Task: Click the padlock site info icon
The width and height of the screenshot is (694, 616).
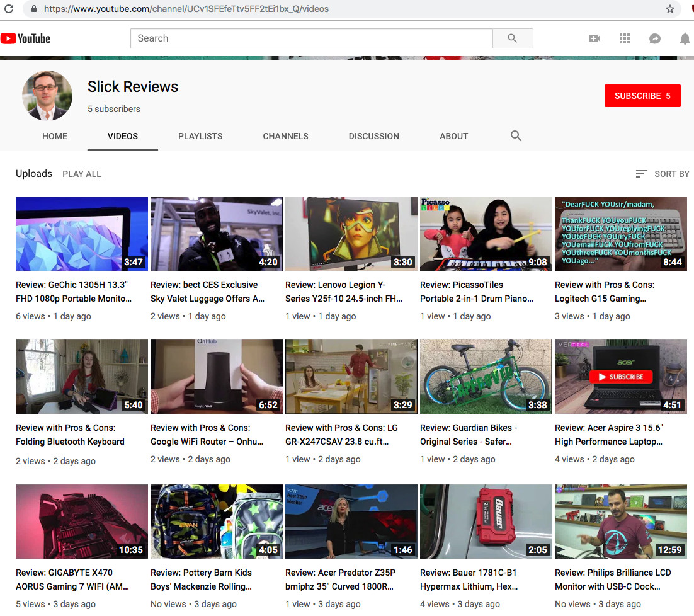Action: pos(33,9)
